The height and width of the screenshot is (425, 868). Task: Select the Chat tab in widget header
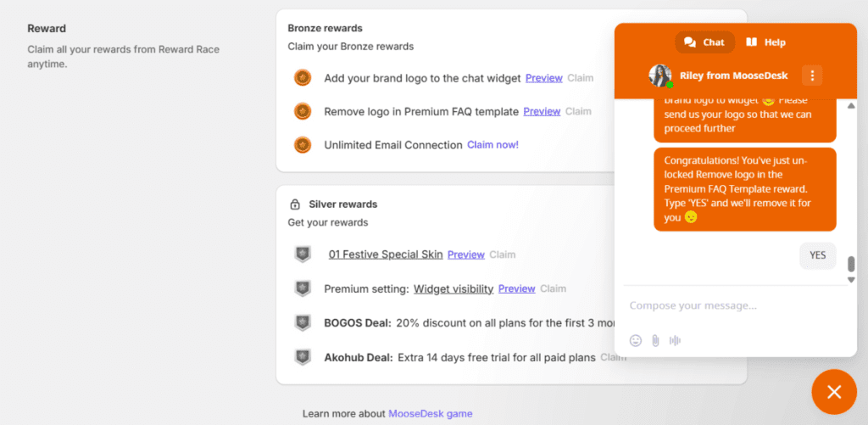click(x=704, y=42)
